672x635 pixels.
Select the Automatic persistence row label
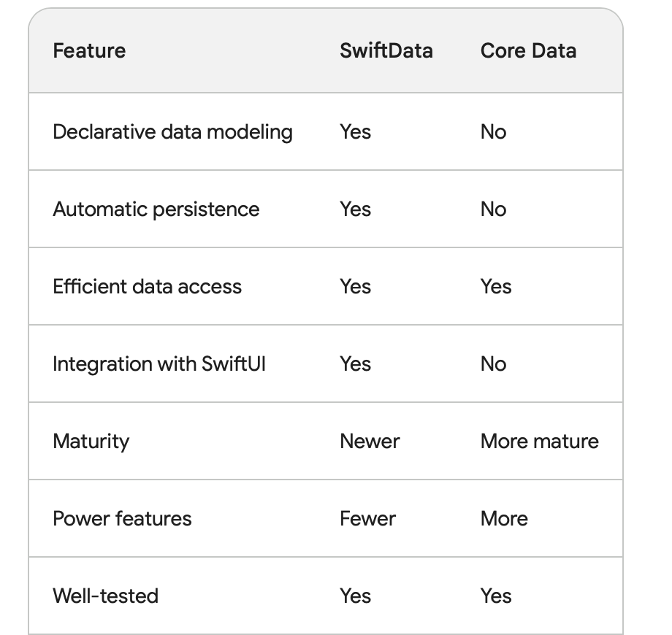click(x=156, y=209)
